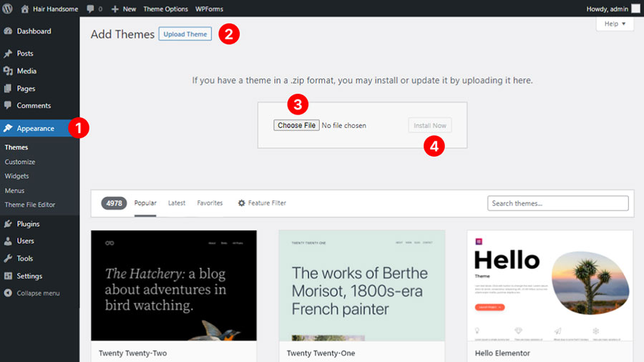Open the + New content menu
This screenshot has height=362, width=644.
tap(123, 9)
